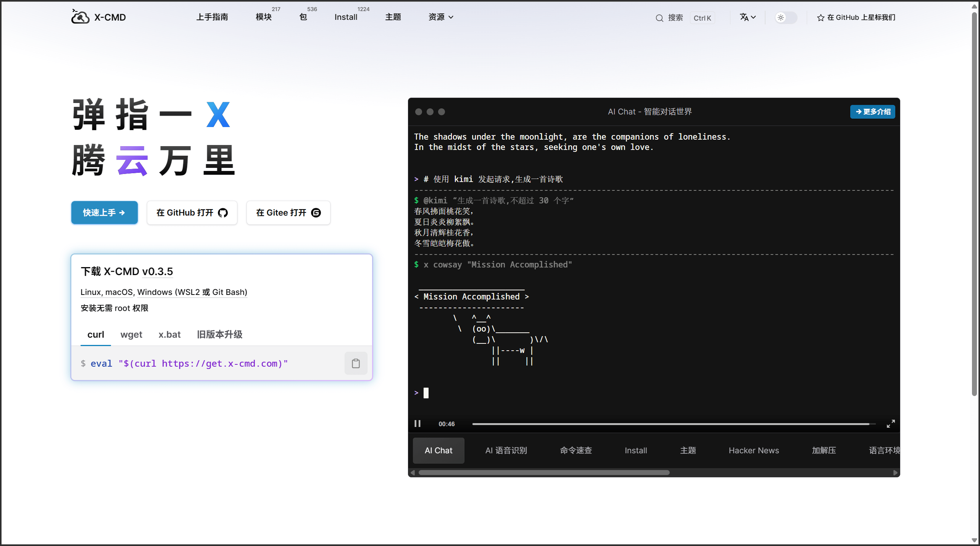
Task: Star us on GitHub link
Action: coord(856,18)
